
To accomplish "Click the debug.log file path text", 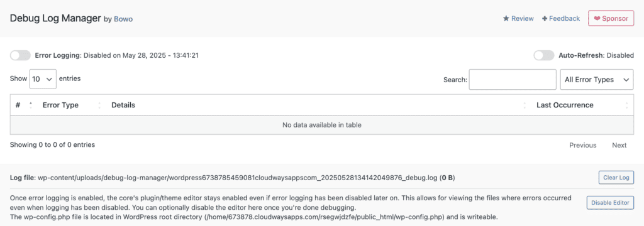I will 238,178.
